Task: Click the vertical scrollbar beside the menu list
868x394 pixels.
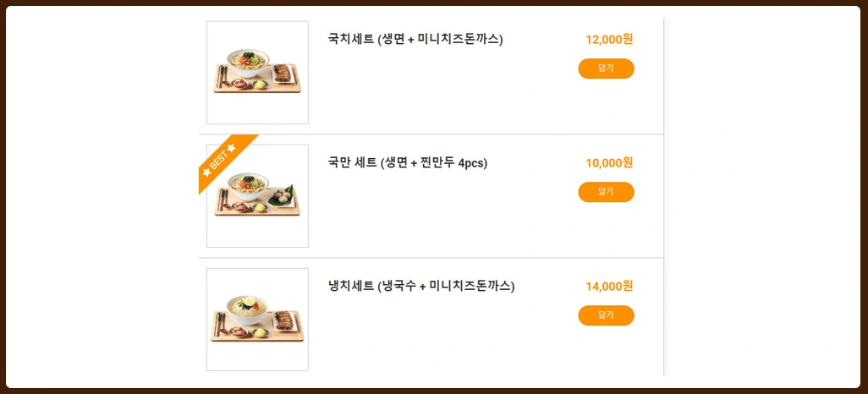Action: (x=664, y=196)
